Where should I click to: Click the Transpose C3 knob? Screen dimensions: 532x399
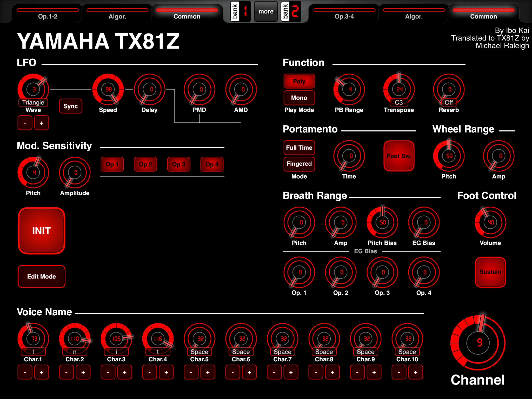point(399,89)
